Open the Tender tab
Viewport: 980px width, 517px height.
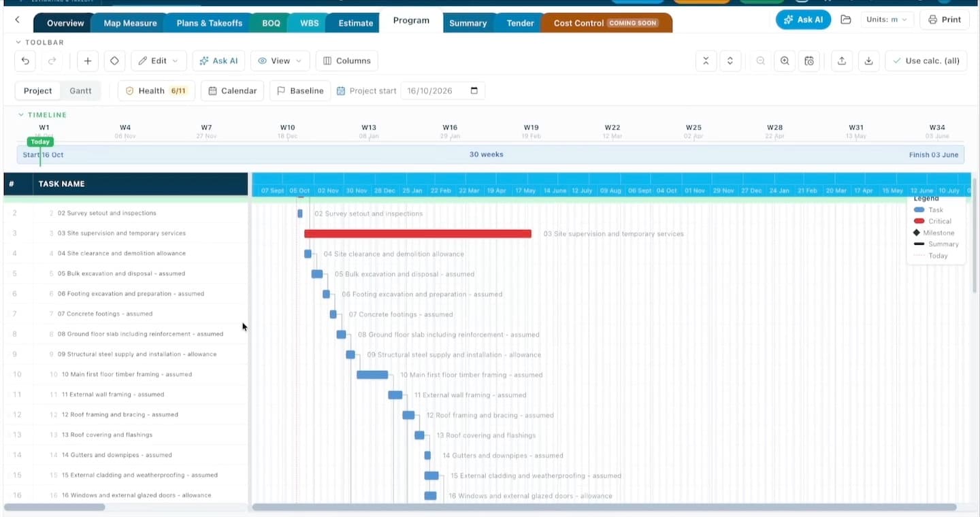pyautogui.click(x=520, y=23)
